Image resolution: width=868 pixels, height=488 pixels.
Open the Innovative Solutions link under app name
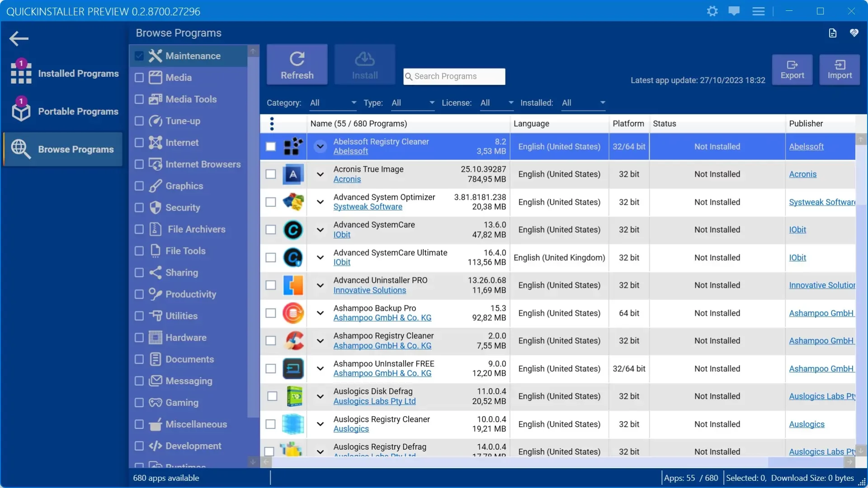coord(369,291)
